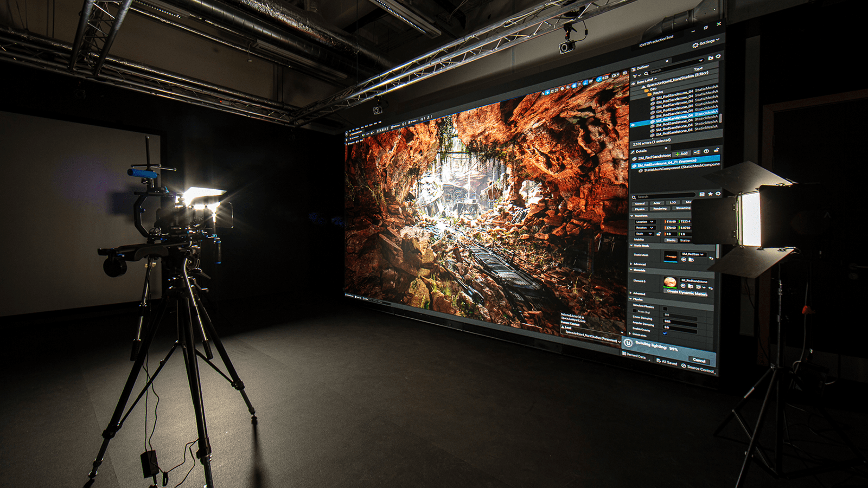Select SM_RedSandstone_04_71 (Instance) row
Viewport: 868px width, 488px height.
coord(675,162)
